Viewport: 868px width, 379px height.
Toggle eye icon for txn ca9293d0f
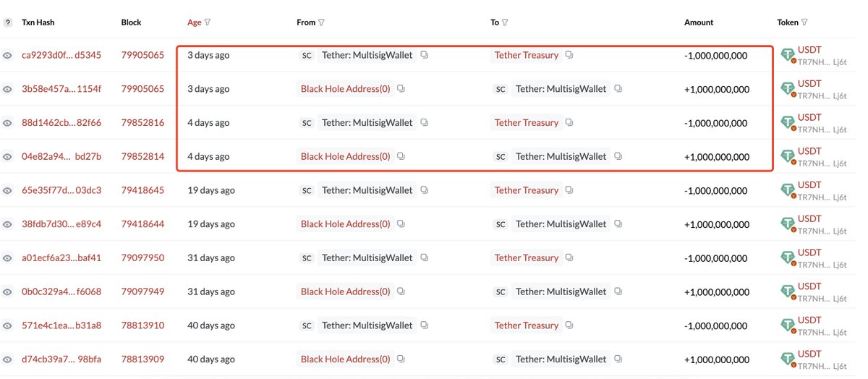pyautogui.click(x=7, y=55)
